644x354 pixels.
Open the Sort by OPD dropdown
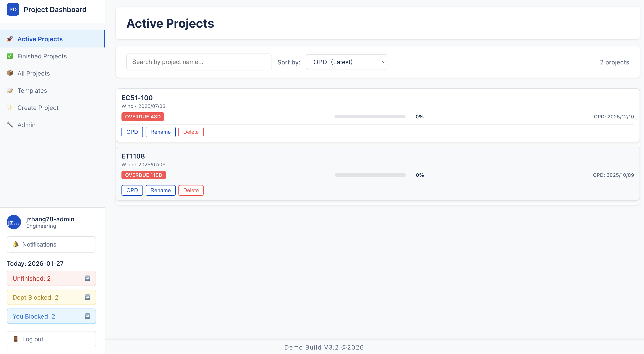tap(346, 62)
